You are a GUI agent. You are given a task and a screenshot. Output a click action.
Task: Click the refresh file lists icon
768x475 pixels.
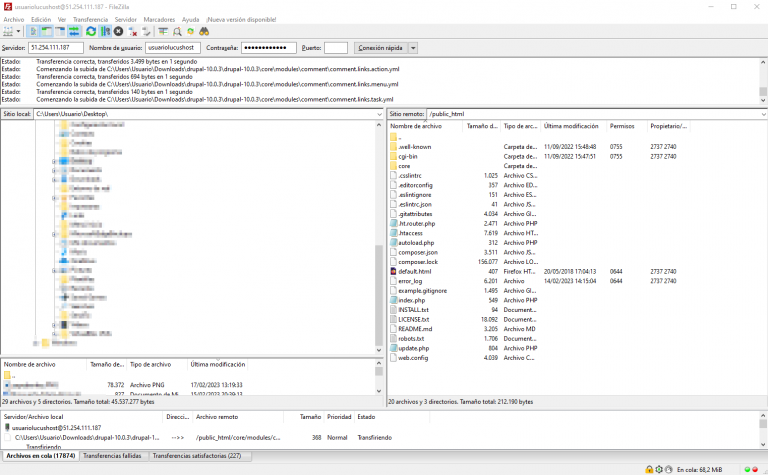click(91, 32)
